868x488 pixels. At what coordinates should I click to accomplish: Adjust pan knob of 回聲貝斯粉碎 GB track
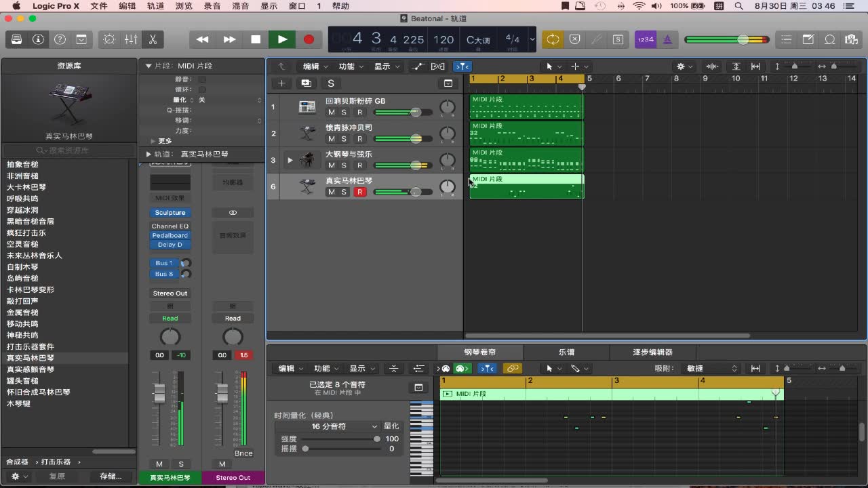tap(448, 107)
